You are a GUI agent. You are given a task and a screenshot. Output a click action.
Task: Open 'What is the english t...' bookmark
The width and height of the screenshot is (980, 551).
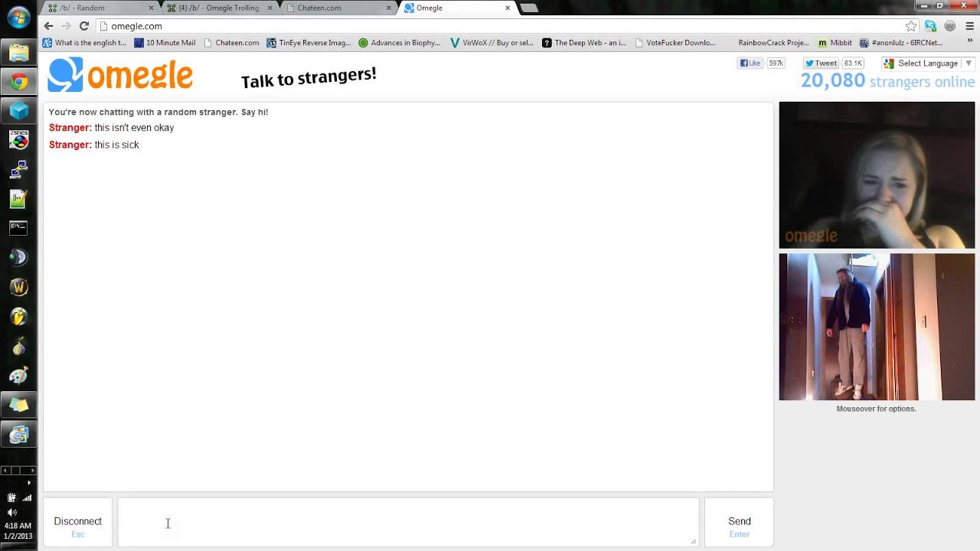point(84,43)
